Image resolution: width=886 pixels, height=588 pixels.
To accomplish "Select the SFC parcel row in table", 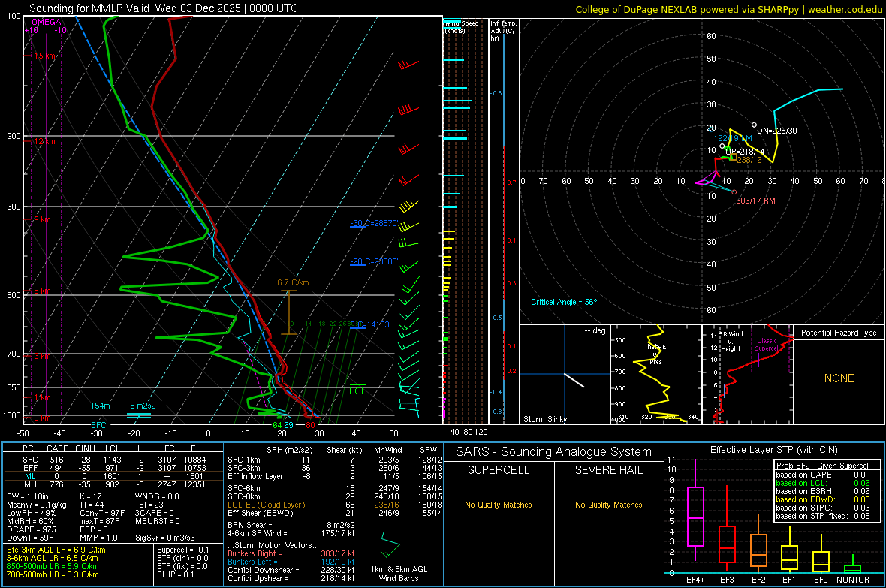I will pos(113,460).
